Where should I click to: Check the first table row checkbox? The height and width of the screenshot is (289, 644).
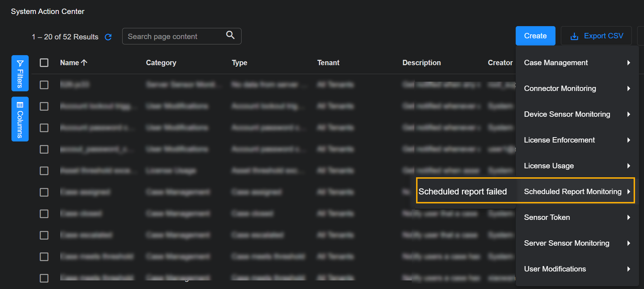(x=44, y=85)
